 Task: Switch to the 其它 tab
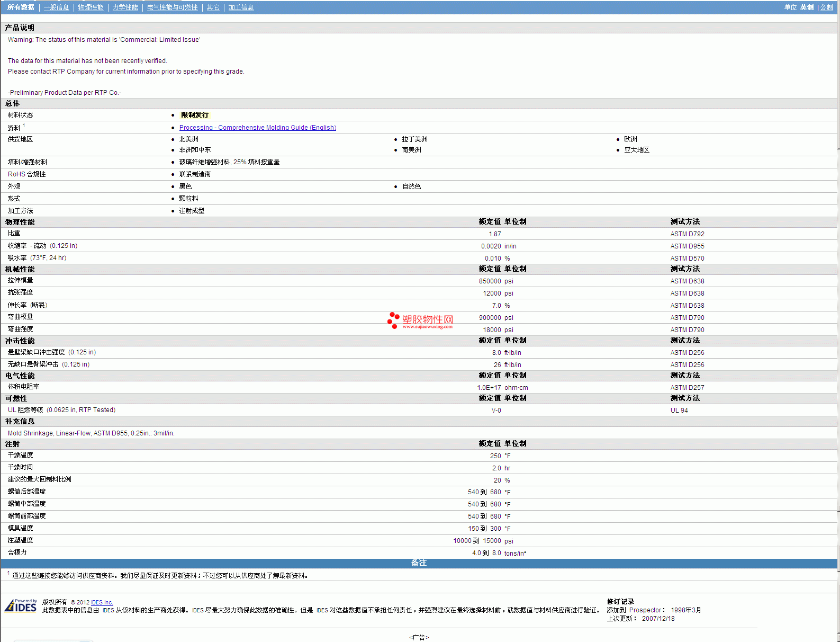point(213,7)
